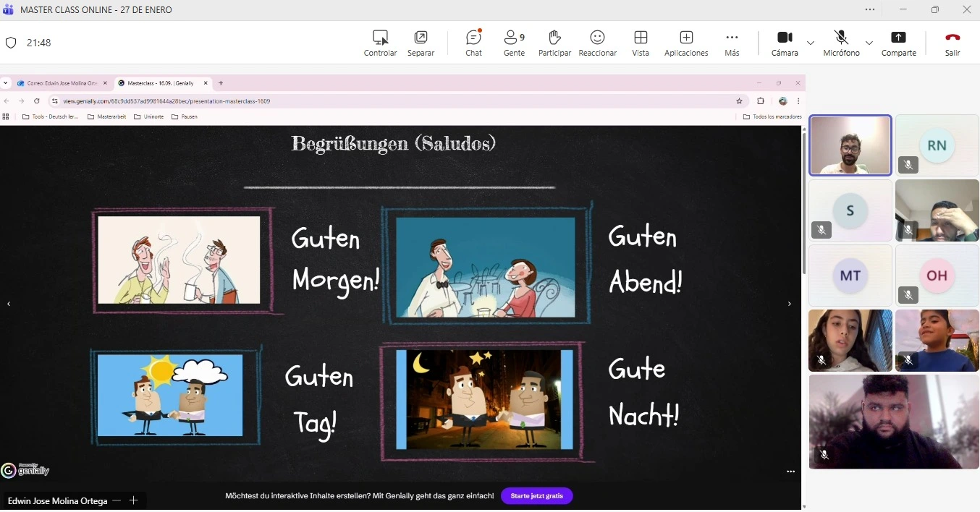Open the Aplicaciones panel
The height and width of the screenshot is (512, 980).
tap(685, 43)
